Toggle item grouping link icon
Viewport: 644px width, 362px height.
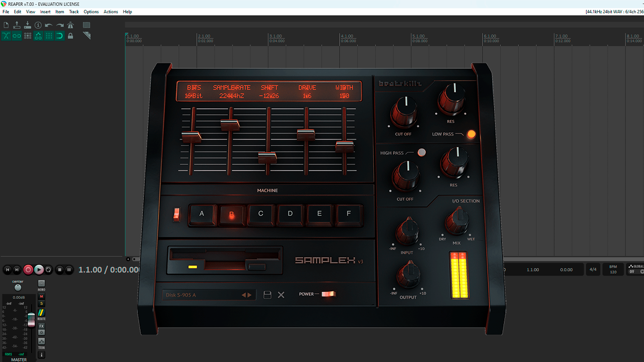tap(17, 36)
